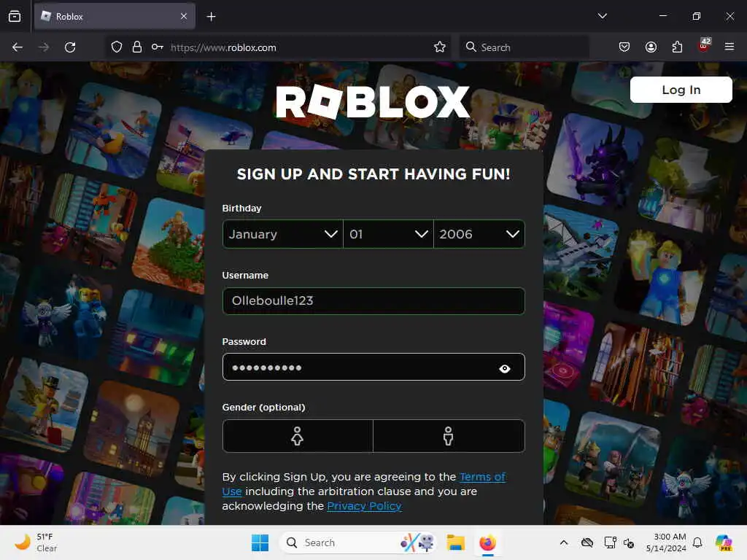This screenshot has height=560, width=747.
Task: Open the Privacy Policy link
Action: [x=365, y=506]
